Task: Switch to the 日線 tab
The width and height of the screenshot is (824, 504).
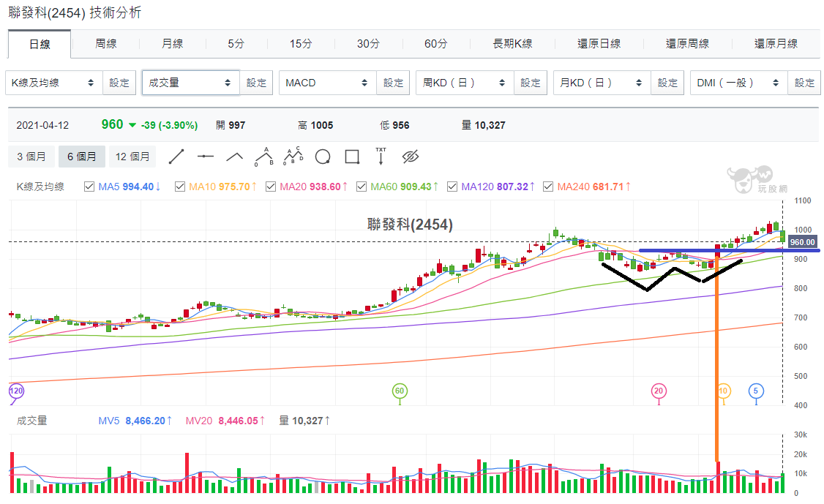Action: (x=40, y=44)
